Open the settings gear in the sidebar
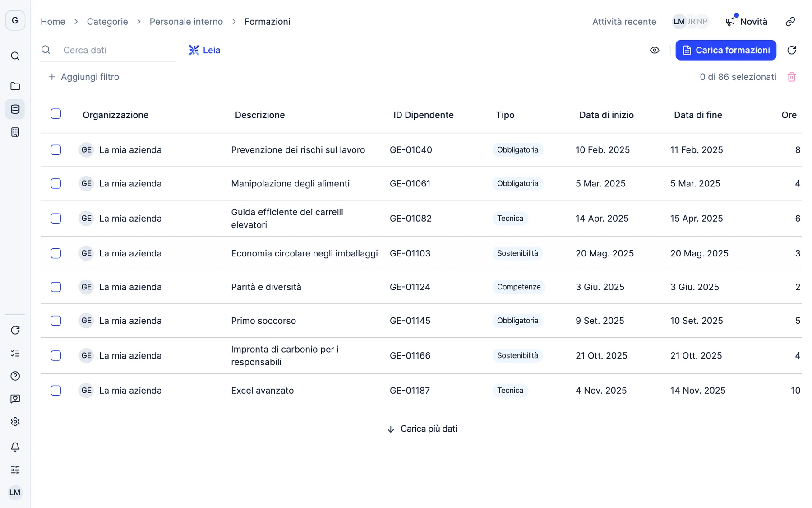The height and width of the screenshot is (508, 812). tap(15, 421)
